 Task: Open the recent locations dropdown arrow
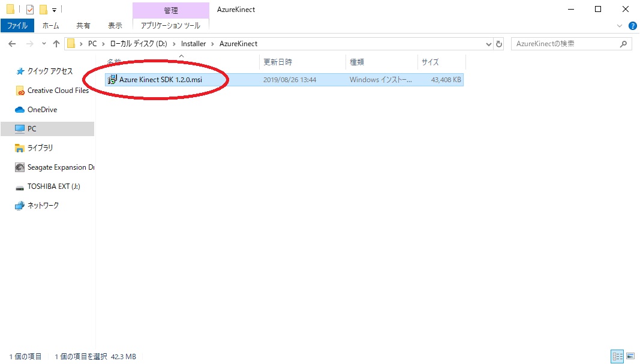(44, 44)
